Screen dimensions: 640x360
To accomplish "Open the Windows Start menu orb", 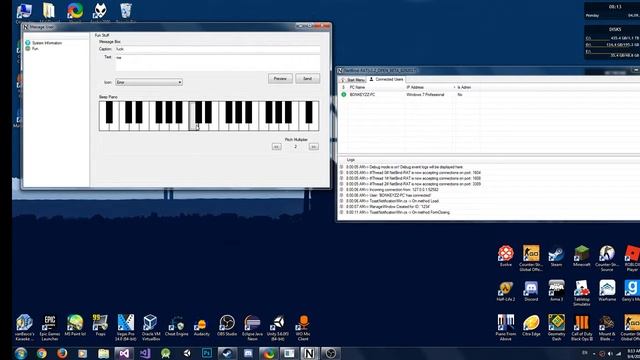I will click(x=21, y=353).
